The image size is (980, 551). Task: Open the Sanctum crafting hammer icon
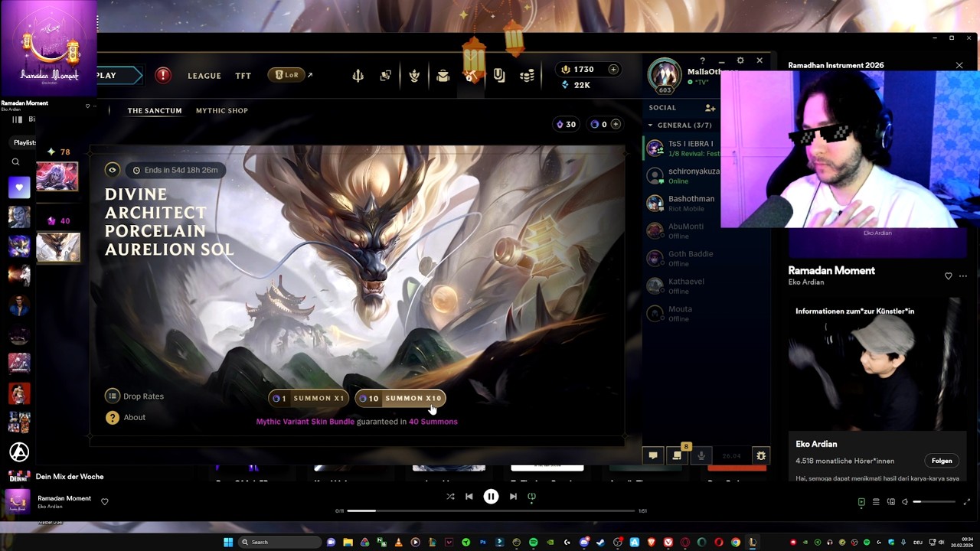tap(471, 75)
